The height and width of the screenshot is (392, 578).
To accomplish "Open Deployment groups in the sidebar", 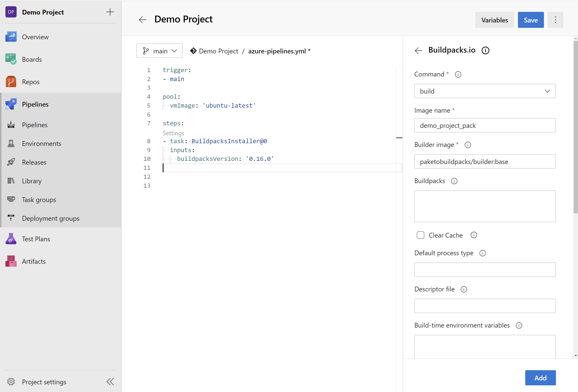I will 51,218.
